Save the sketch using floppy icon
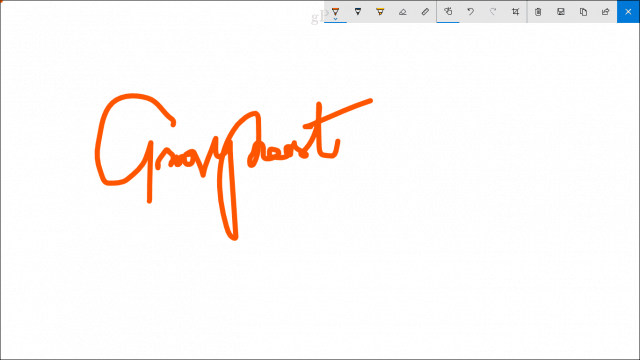Image resolution: width=640 pixels, height=360 pixels. [x=560, y=12]
